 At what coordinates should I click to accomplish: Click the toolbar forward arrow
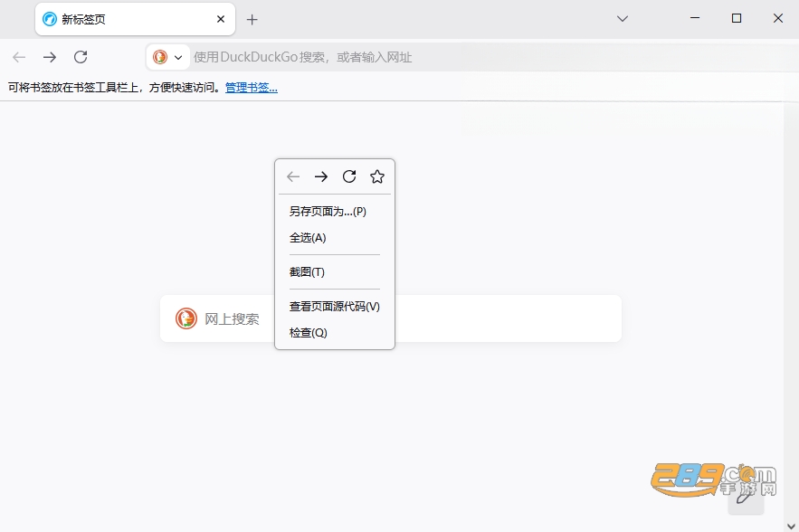50,57
